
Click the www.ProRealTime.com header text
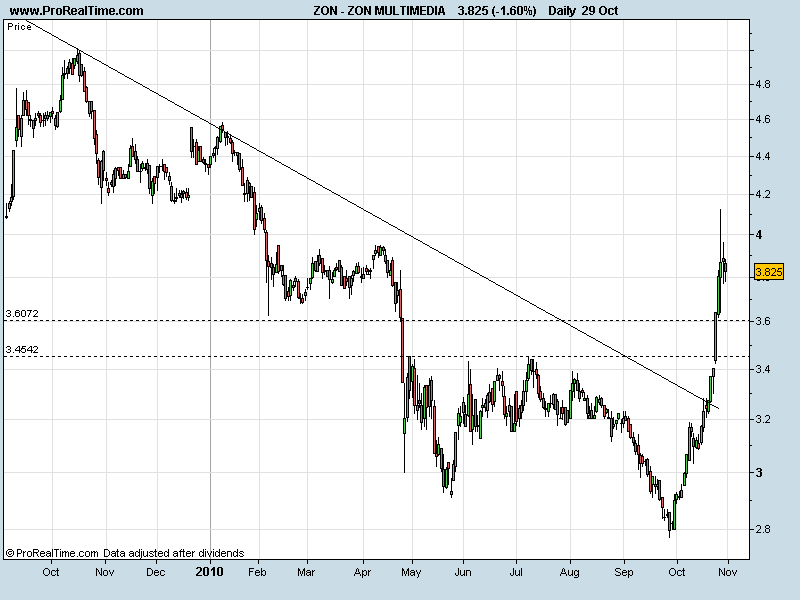pyautogui.click(x=77, y=11)
